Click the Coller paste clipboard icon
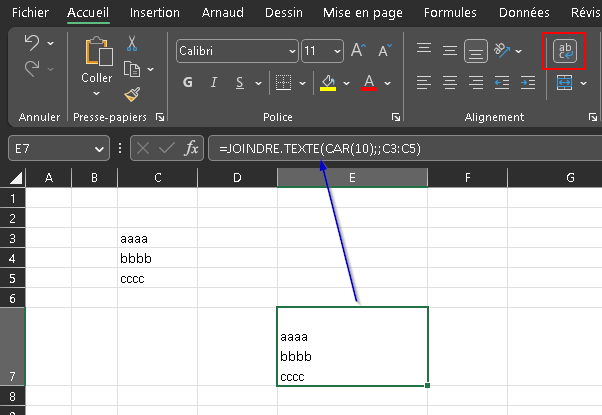 pyautogui.click(x=99, y=52)
